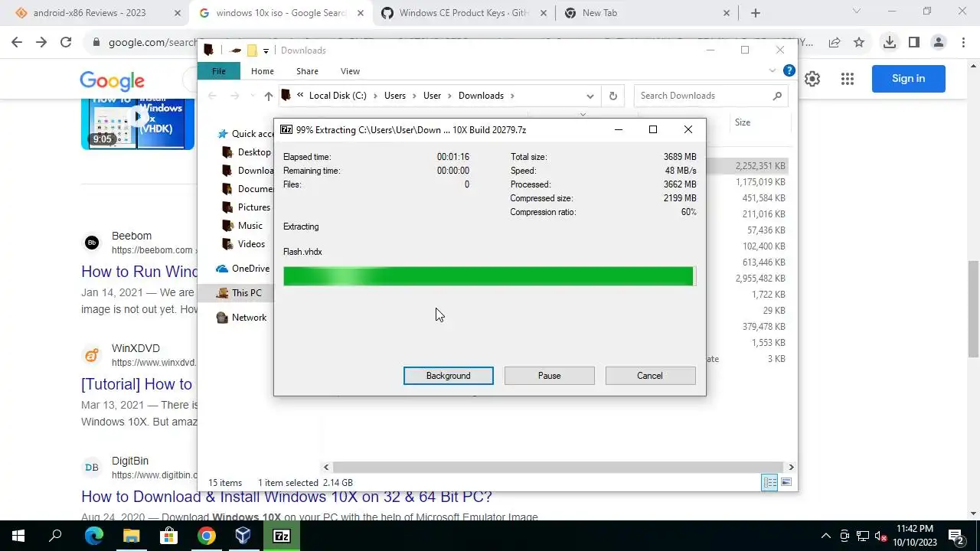
Task: Open Google search settings gear
Action: (812, 79)
